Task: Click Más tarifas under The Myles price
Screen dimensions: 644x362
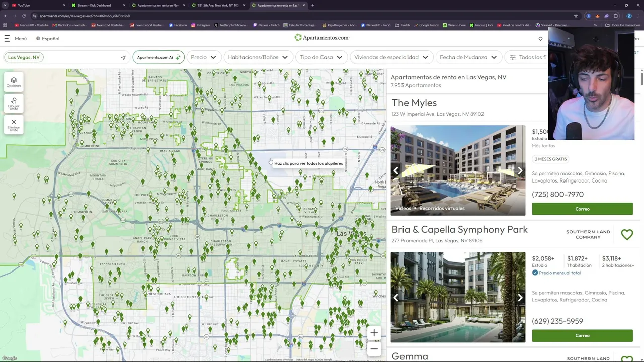Action: tap(543, 146)
